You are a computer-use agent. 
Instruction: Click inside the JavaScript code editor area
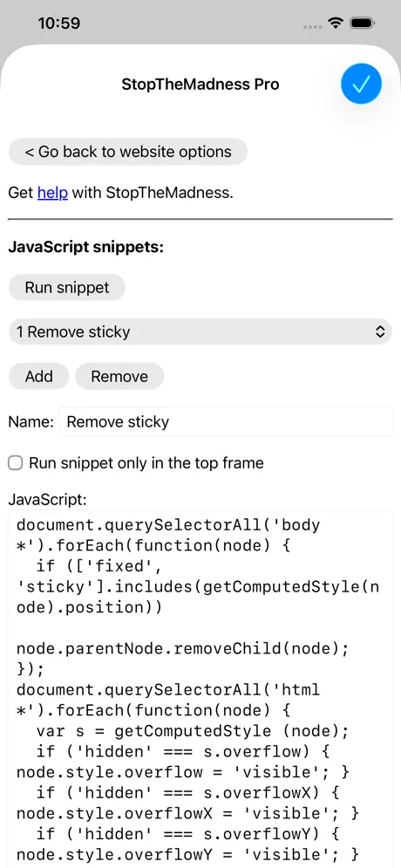pos(200,688)
